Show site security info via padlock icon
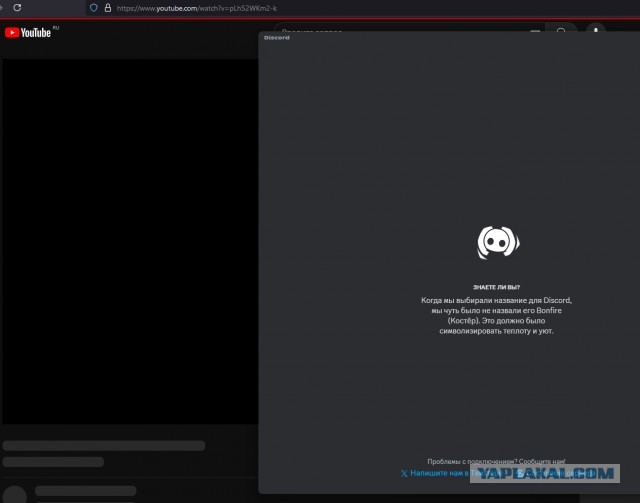Viewport: 640px width, 503px height. click(x=108, y=8)
